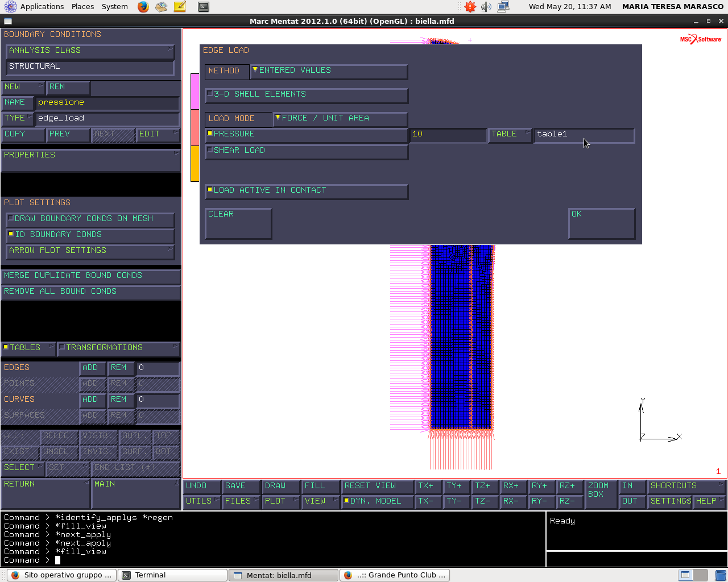Click the pressure value field showing 10
The height and width of the screenshot is (582, 728).
pyautogui.click(x=448, y=135)
